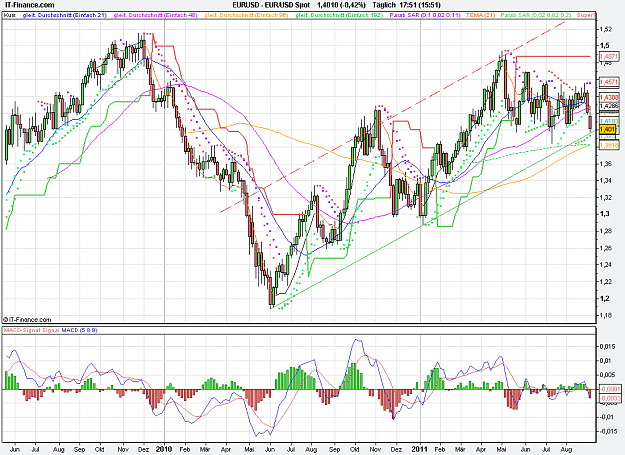The width and height of the screenshot is (625, 455).
Task: Click the orange 1,3818 price tag
Action: 609,145
